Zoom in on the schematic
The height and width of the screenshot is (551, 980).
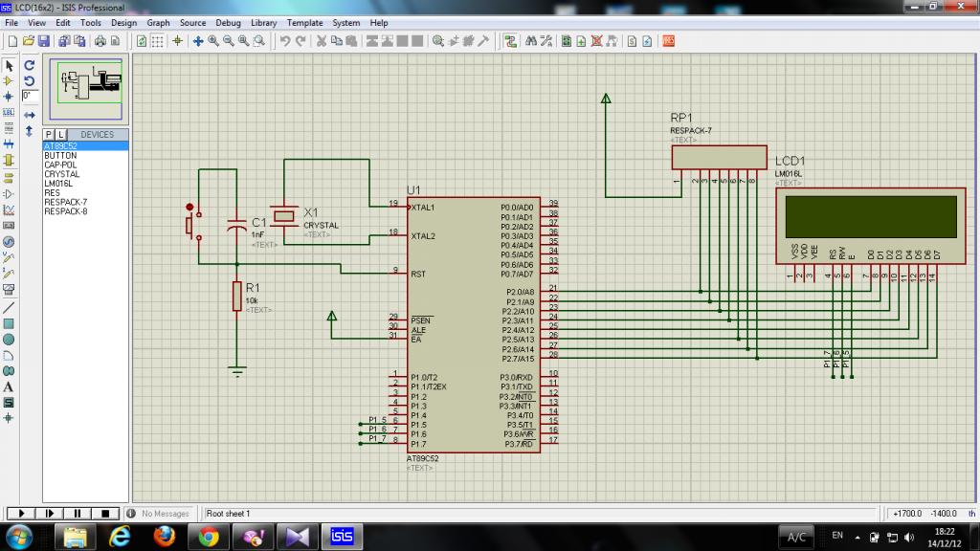213,41
